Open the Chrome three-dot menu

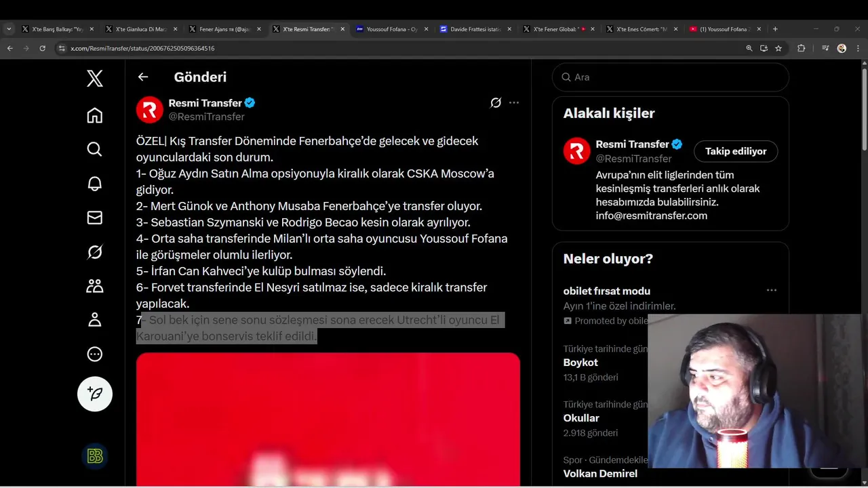pyautogui.click(x=858, y=48)
